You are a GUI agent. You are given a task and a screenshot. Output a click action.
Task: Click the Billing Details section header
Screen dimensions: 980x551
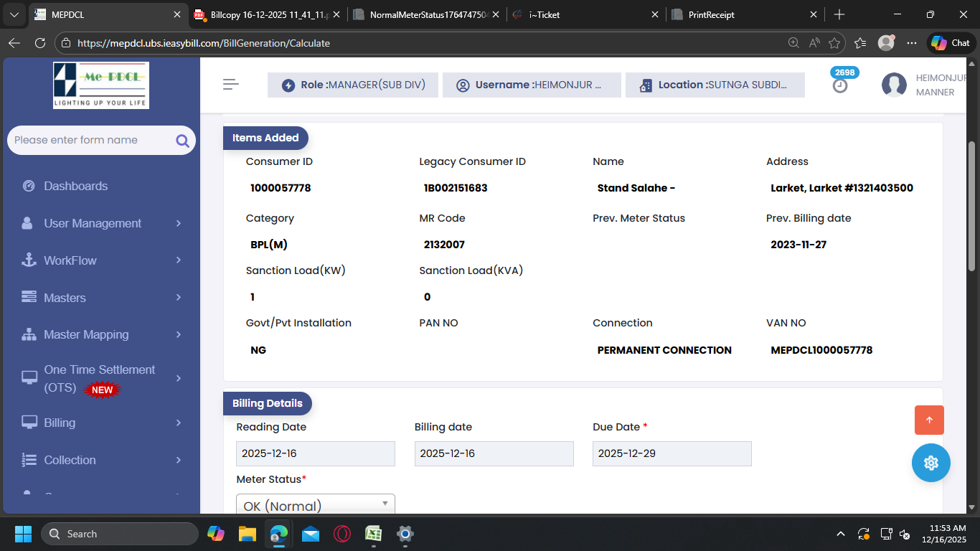coord(268,403)
